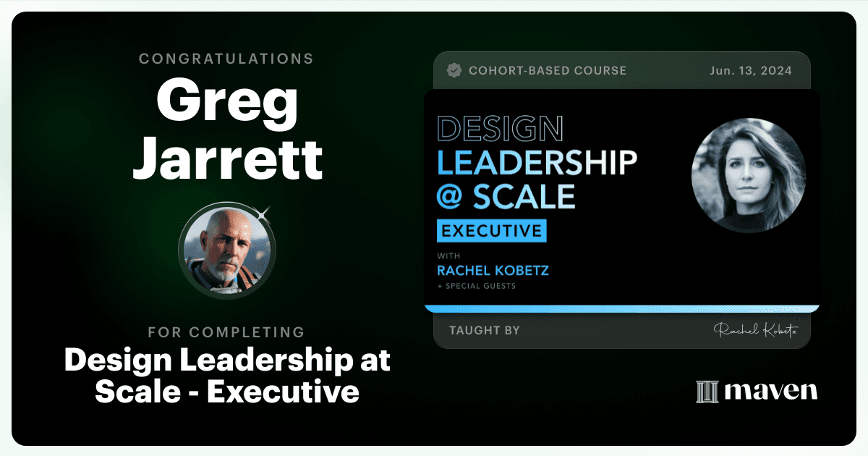The height and width of the screenshot is (456, 868).
Task: Click Greg Jarrett's circular profile photo
Action: [227, 250]
